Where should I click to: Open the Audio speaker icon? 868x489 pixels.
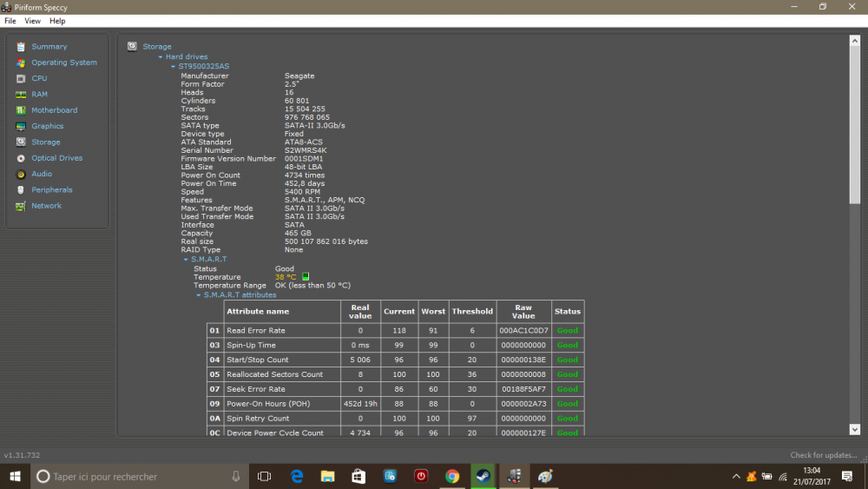tap(21, 175)
